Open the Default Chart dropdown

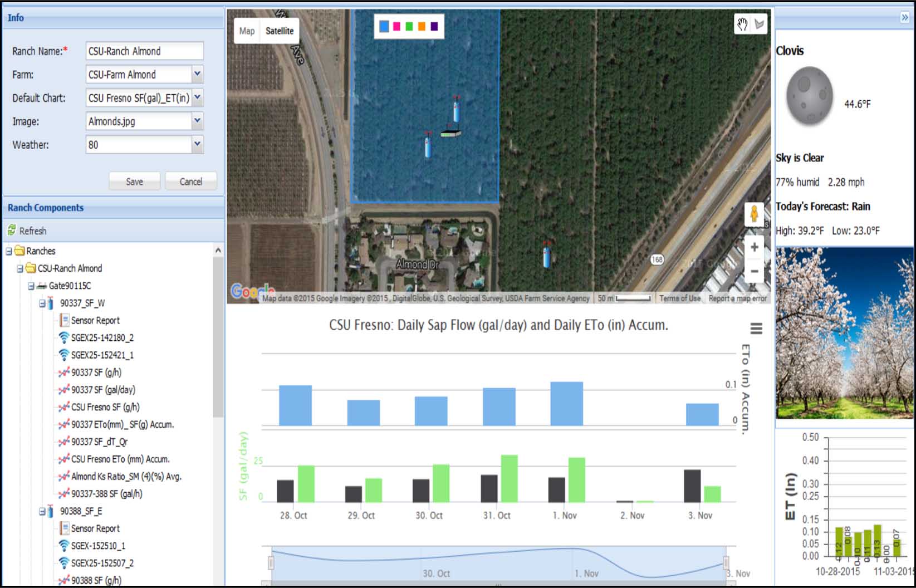tap(197, 97)
